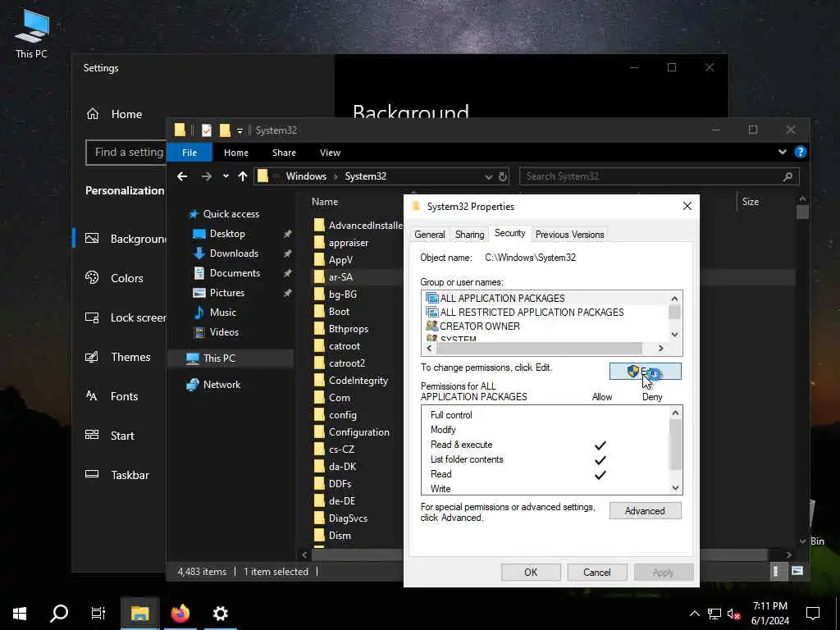Open taskbar Search
840x630 pixels.
click(x=59, y=613)
